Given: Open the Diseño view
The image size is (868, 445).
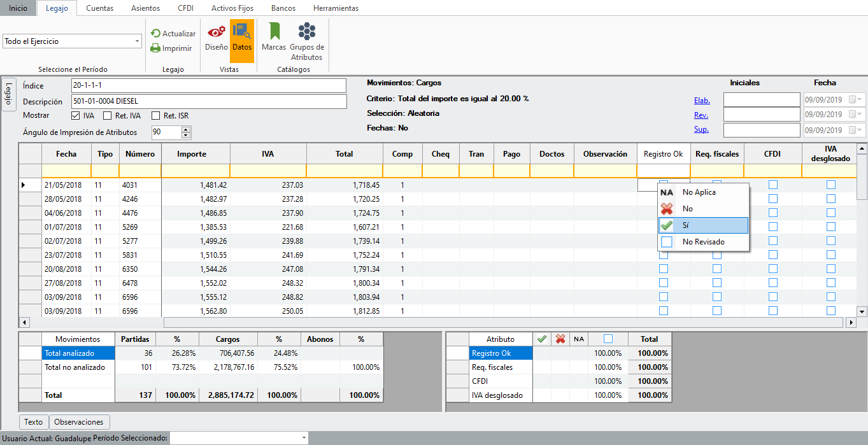Looking at the screenshot, I should click(217, 38).
